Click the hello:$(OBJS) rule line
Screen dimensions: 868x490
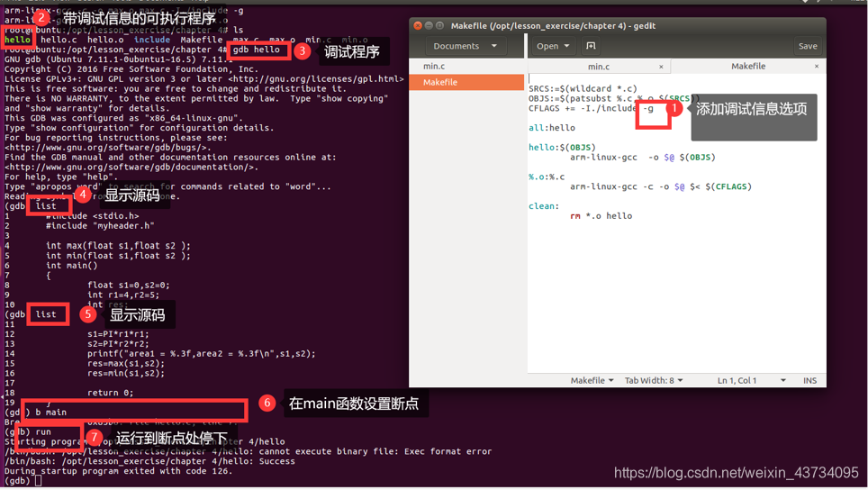click(562, 148)
